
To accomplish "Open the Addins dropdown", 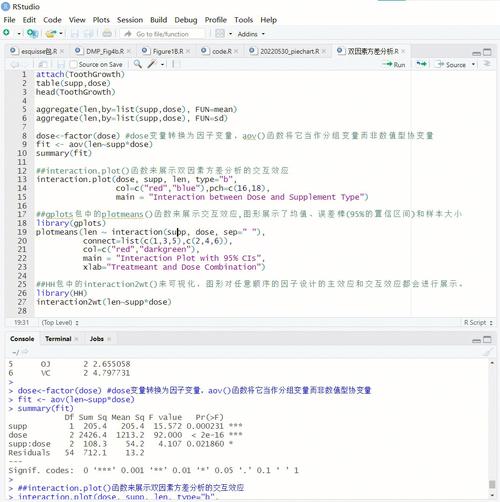I will pos(251,34).
